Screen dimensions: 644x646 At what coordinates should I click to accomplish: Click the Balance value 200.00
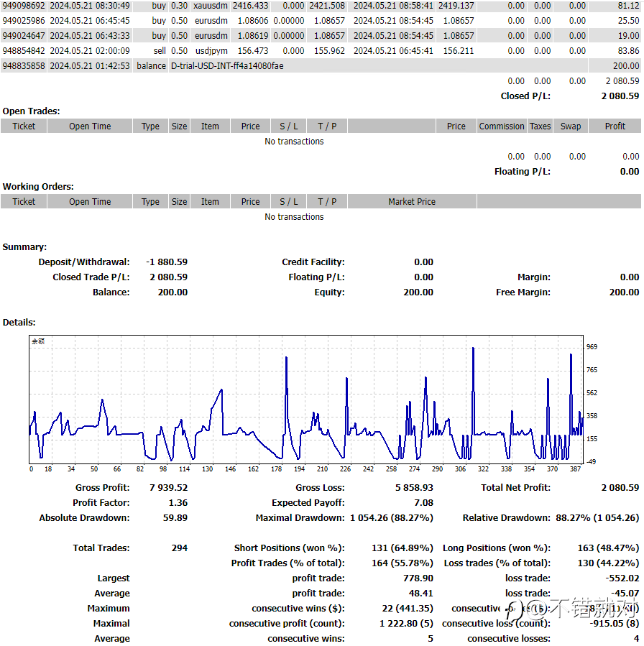click(x=172, y=292)
